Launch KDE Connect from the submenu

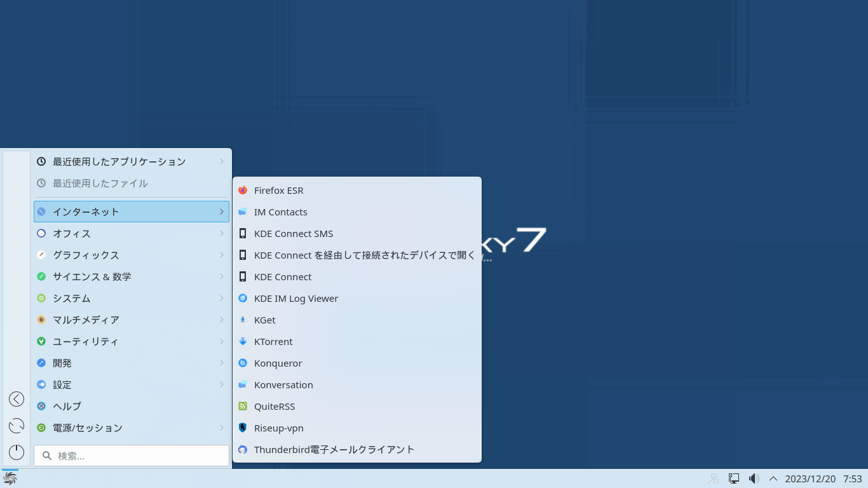click(357, 276)
